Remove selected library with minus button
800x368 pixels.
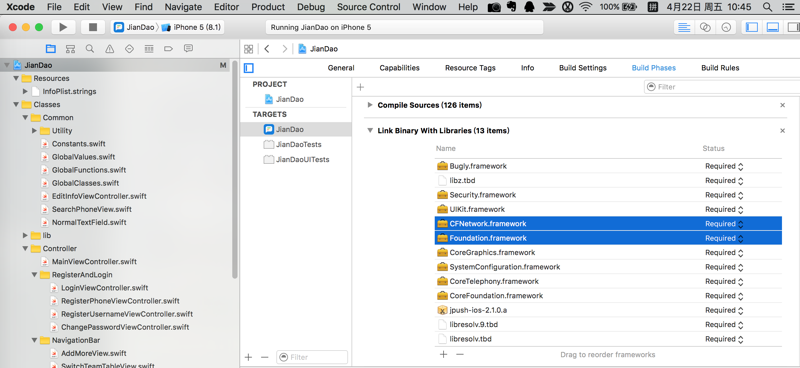click(x=460, y=354)
